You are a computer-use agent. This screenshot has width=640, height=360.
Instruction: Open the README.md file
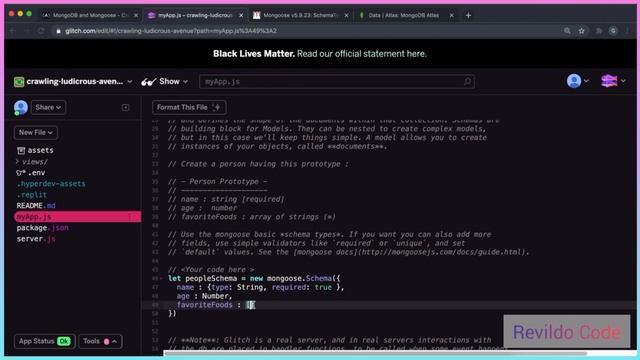36,206
